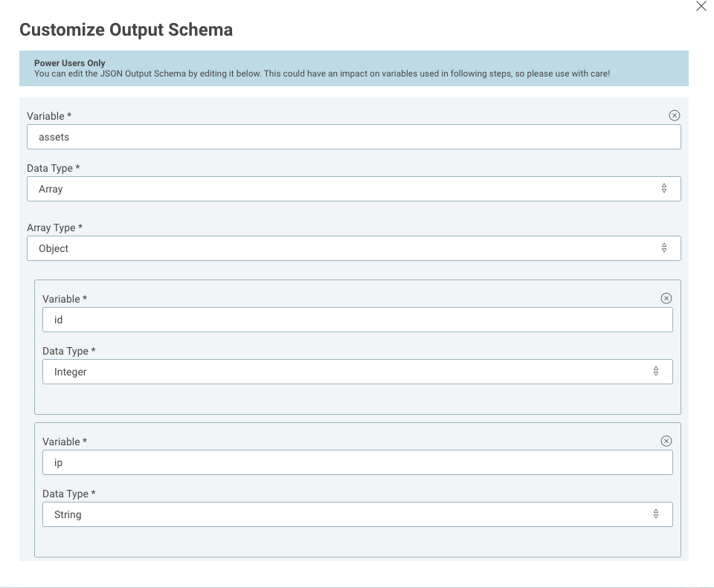Click the up-down arrows beside Object
The width and height of the screenshot is (714, 588).
click(x=666, y=248)
